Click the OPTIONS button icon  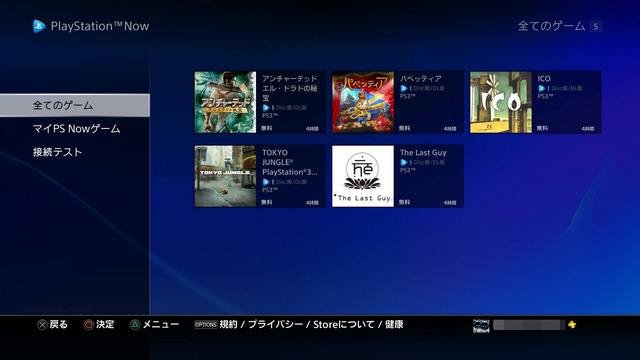[x=205, y=325]
